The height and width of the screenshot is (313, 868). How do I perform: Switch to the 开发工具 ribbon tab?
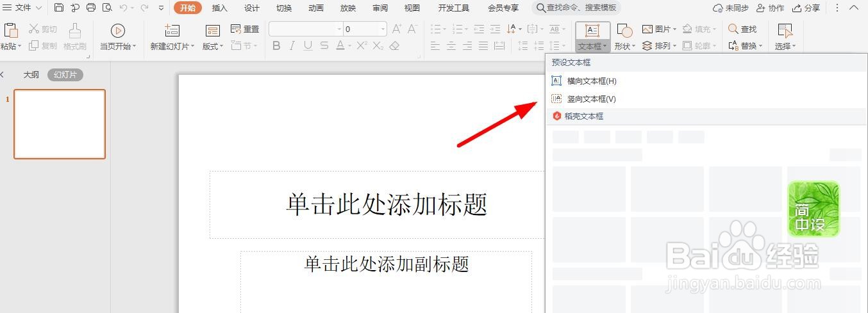454,8
